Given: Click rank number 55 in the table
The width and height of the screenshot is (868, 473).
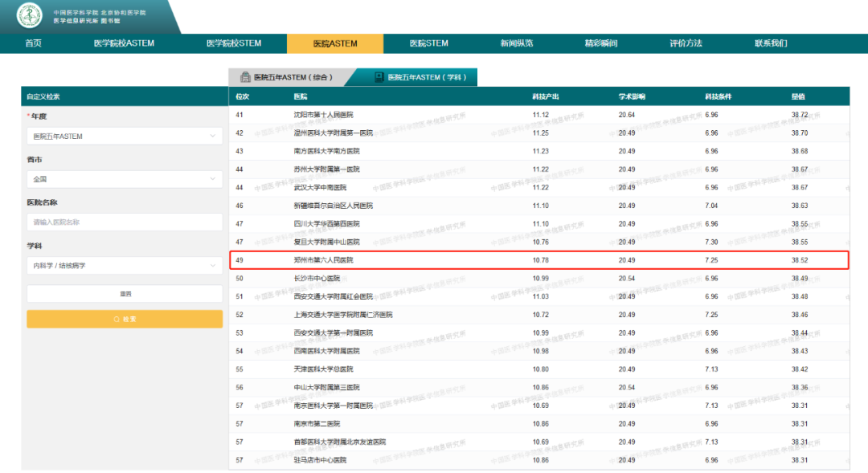Looking at the screenshot, I should pos(240,369).
